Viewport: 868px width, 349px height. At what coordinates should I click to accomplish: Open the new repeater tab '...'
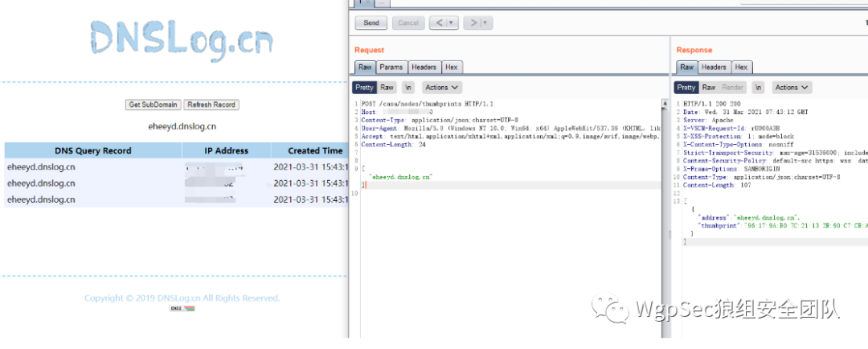[382, 2]
